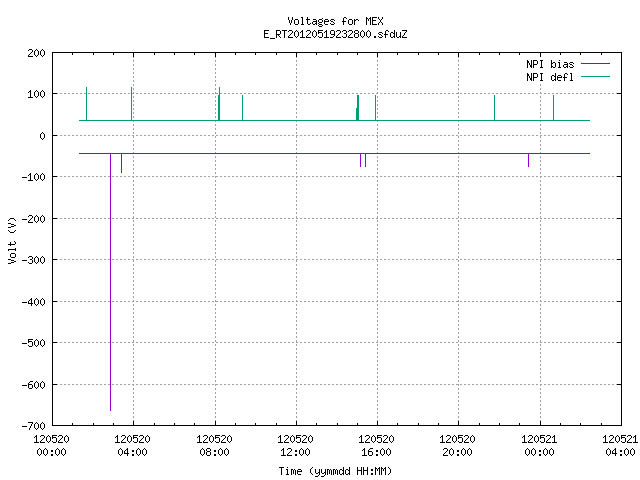Screen dimensions: 640x480
Task: Click the x-axis label "120520 16:00"
Action: [376, 446]
